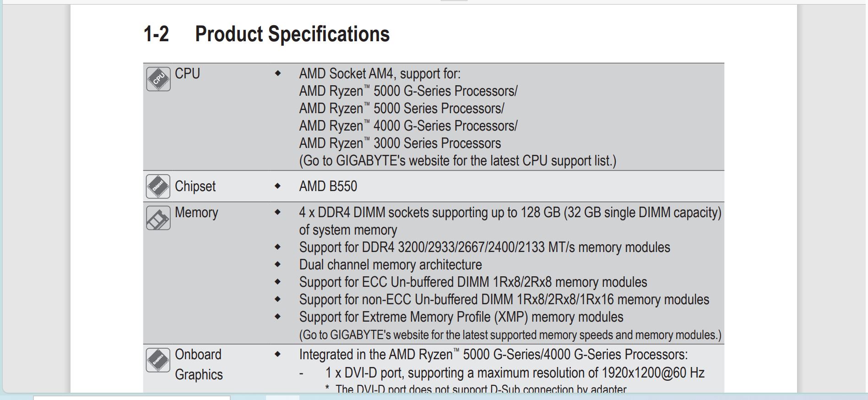
Task: Click the DVI-D port maximum resolution line
Action: click(515, 373)
